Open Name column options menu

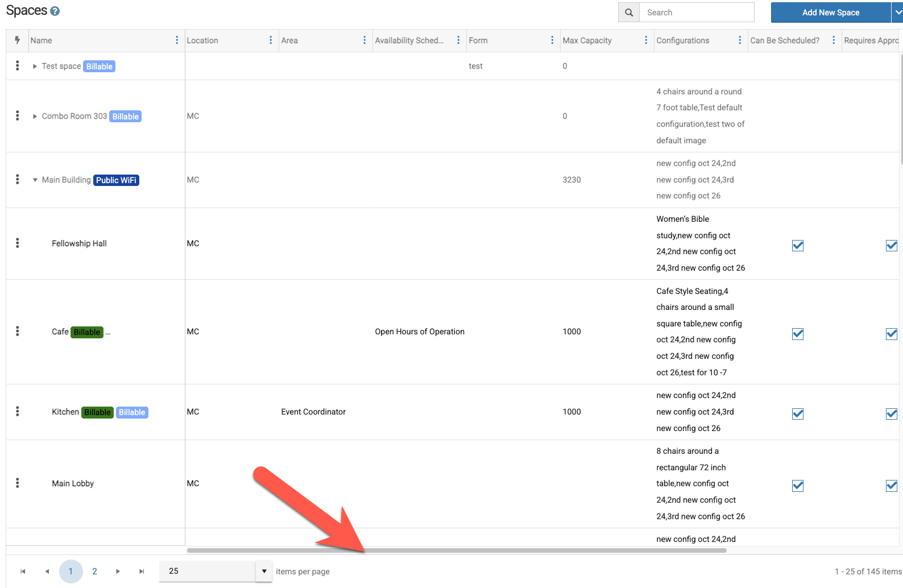pos(177,40)
